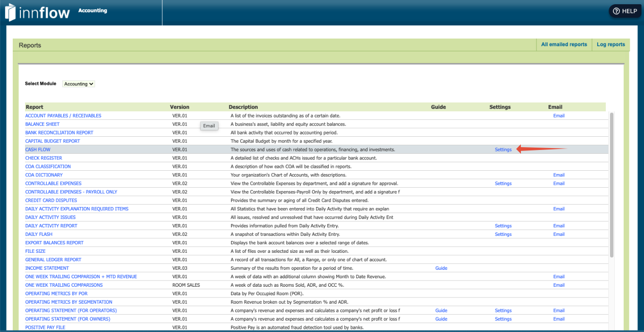Image resolution: width=644 pixels, height=332 pixels.
Task: Click the Version column header
Action: [180, 107]
